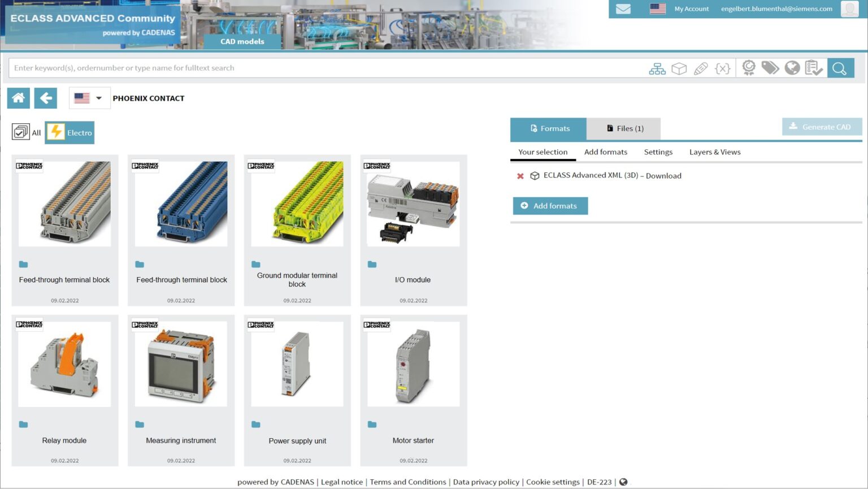Screen dimensions: 868x489
Task: Open the variable braces search icon
Action: click(722, 68)
